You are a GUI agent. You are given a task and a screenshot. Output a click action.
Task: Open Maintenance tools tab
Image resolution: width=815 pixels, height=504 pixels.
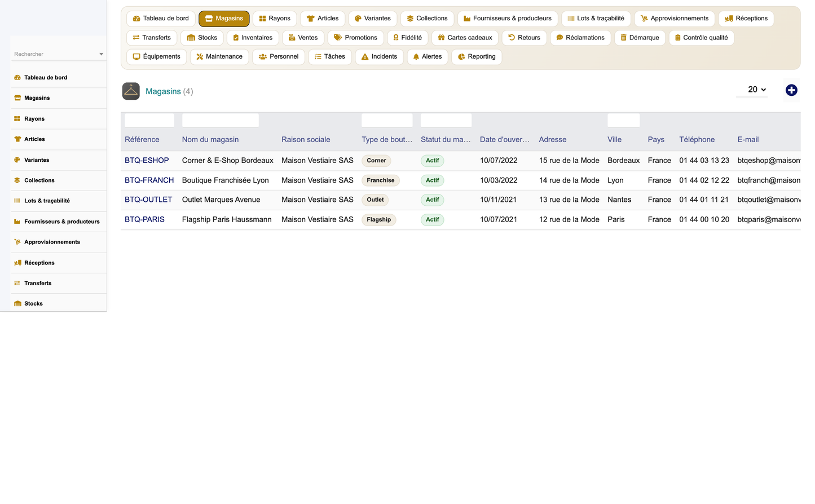pos(219,56)
